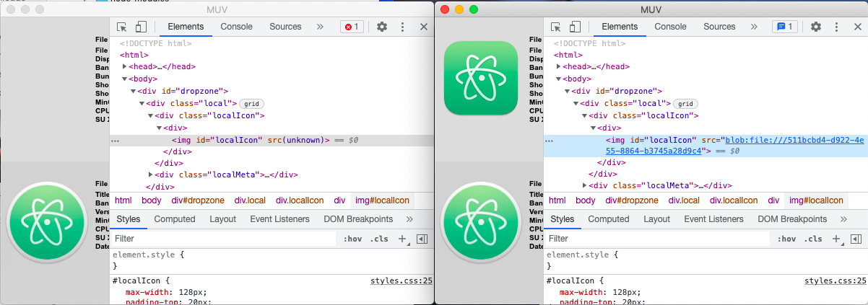The height and width of the screenshot is (305, 868).
Task: Open Layout pane in left window
Action: pyautogui.click(x=223, y=219)
